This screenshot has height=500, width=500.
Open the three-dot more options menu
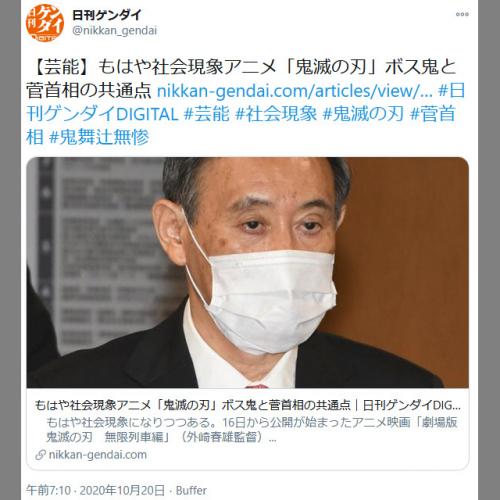(x=462, y=14)
